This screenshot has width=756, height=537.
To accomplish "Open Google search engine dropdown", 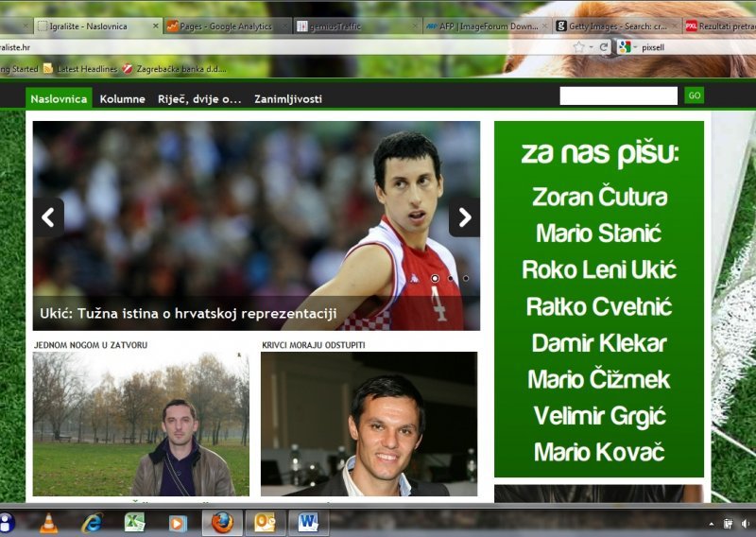I will 627,46.
